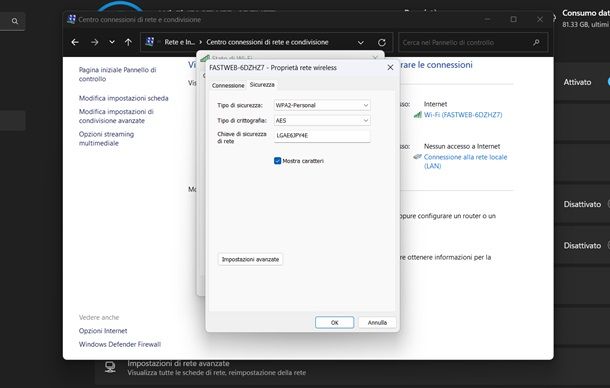
Task: Click the network computer icon in Settings
Action: click(110, 367)
